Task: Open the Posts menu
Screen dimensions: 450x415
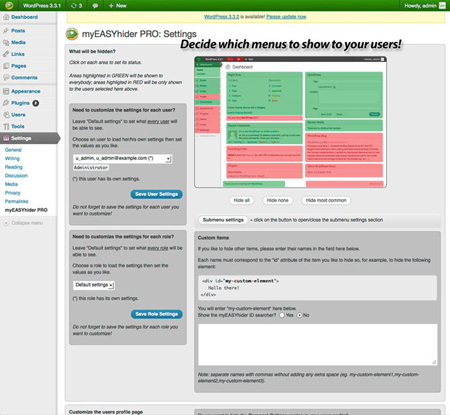Action: pos(18,31)
